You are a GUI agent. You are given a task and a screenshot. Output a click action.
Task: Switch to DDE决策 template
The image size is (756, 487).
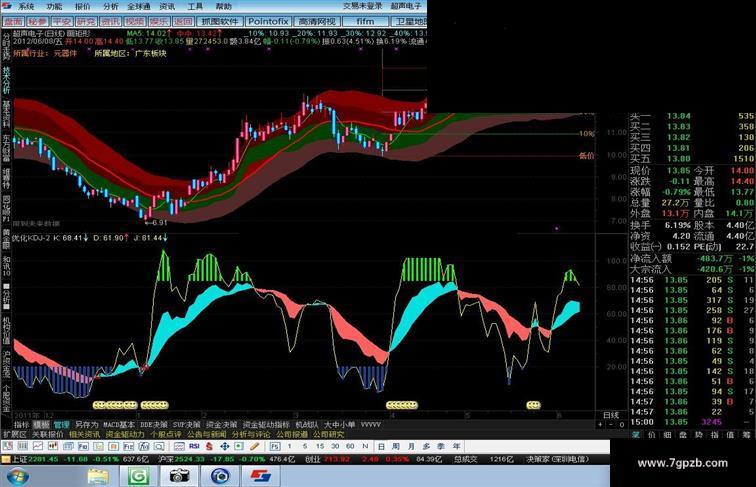pos(153,425)
